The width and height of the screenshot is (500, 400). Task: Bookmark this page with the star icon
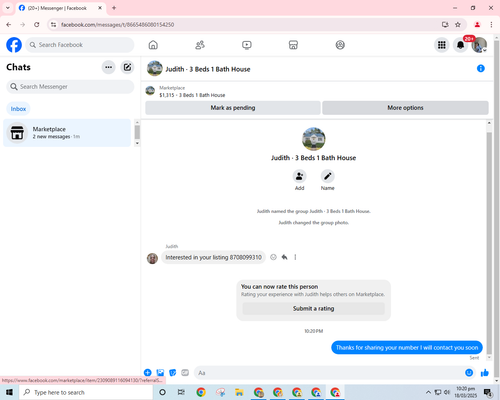458,25
